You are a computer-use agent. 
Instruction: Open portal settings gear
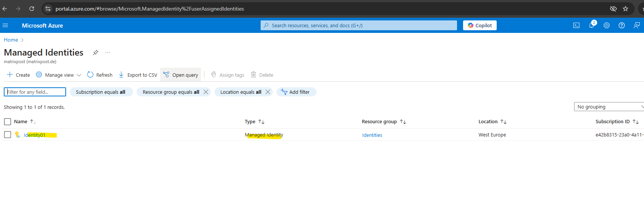607,25
